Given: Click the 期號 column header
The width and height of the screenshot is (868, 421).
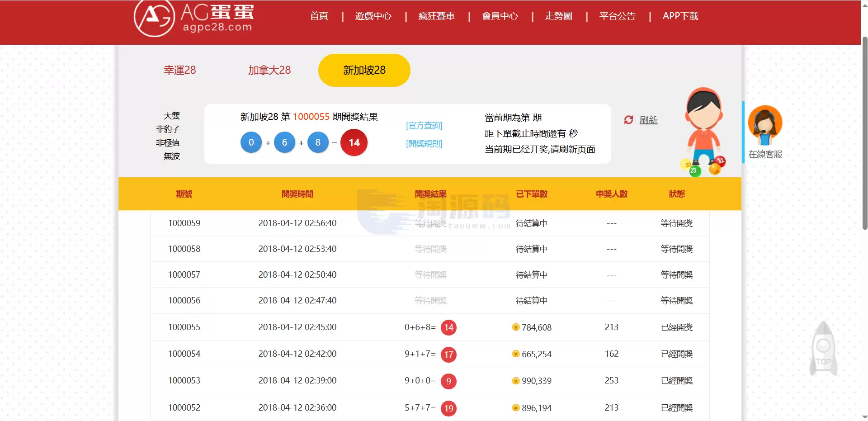Looking at the screenshot, I should pyautogui.click(x=184, y=194).
